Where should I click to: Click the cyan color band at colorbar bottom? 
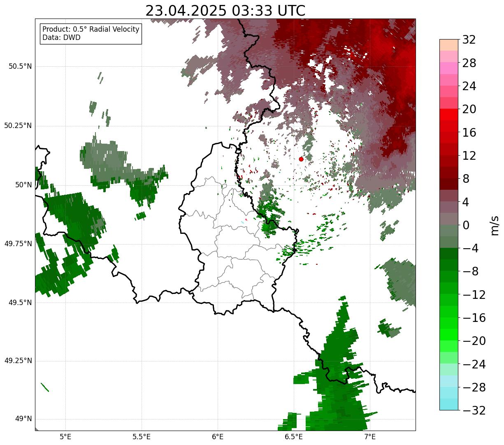449,405
